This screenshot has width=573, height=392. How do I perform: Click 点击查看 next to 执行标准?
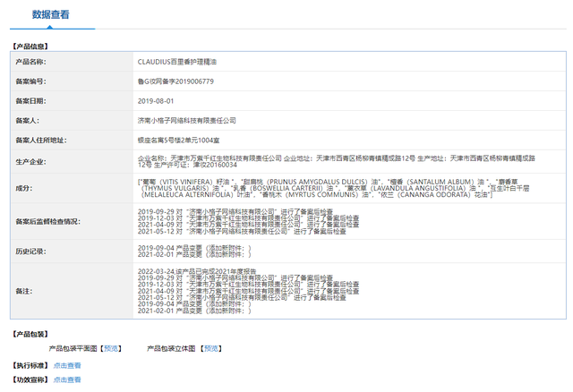(67, 365)
